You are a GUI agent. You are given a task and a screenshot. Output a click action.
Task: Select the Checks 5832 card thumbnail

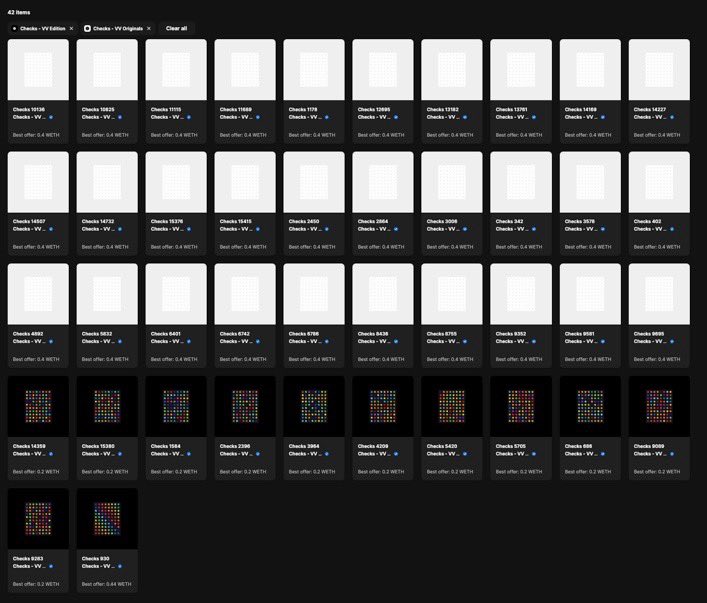107,294
